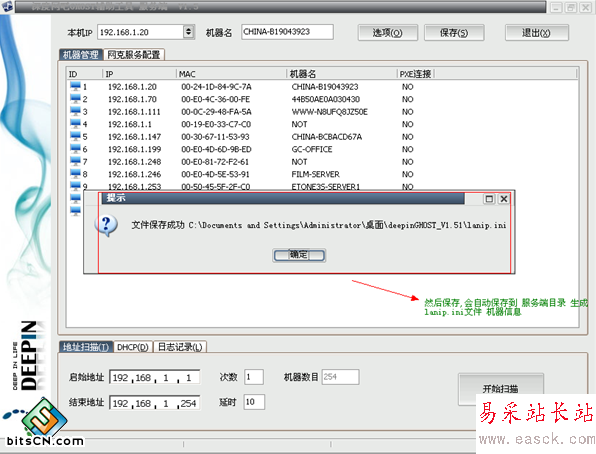The width and height of the screenshot is (596, 454).
Task: Select MAC 00-E0-4D-6D-9B-ED
Action: click(216, 149)
